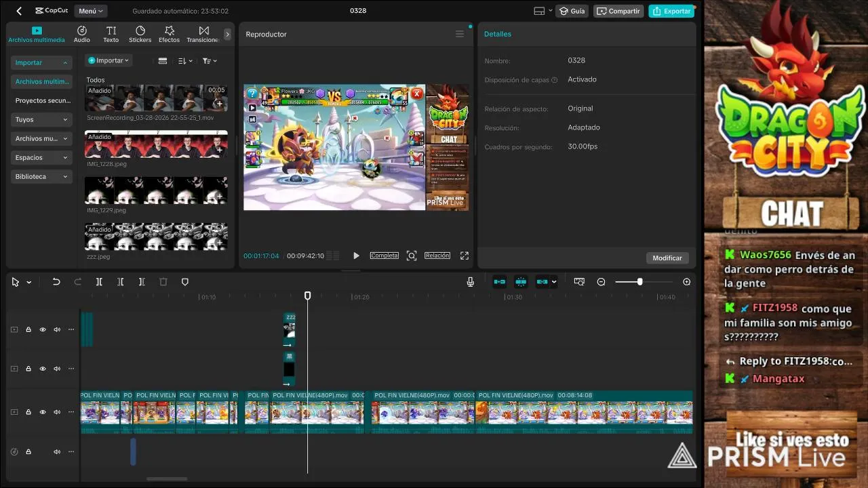Open the selection tool mode dropdown arrow

click(x=29, y=283)
